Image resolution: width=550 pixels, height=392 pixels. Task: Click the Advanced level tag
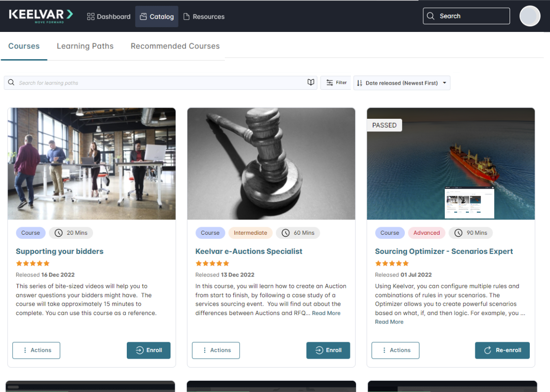click(x=426, y=233)
